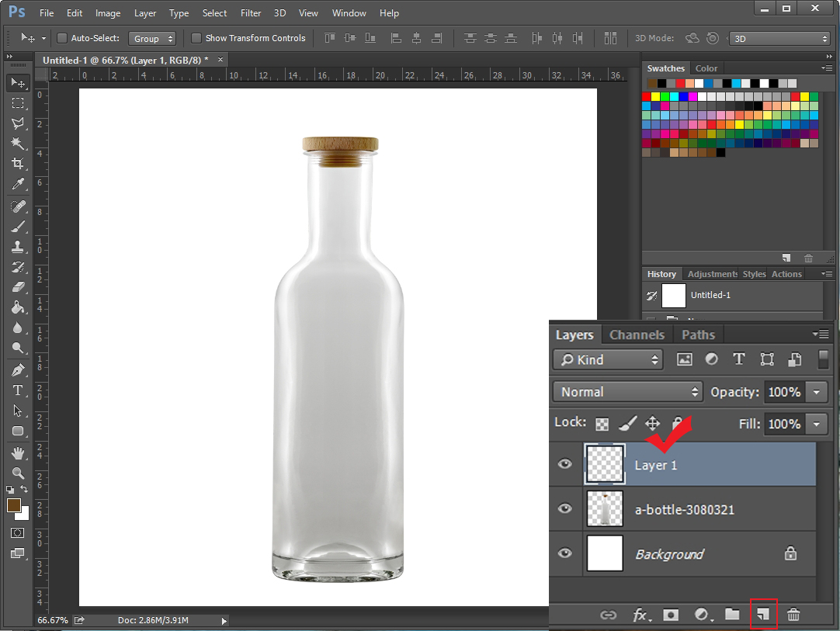The height and width of the screenshot is (631, 840).
Task: Toggle lock transparent pixels
Action: coord(602,425)
